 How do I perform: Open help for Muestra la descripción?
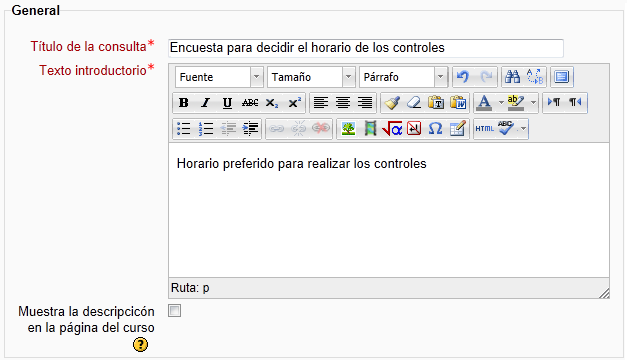[140, 344]
